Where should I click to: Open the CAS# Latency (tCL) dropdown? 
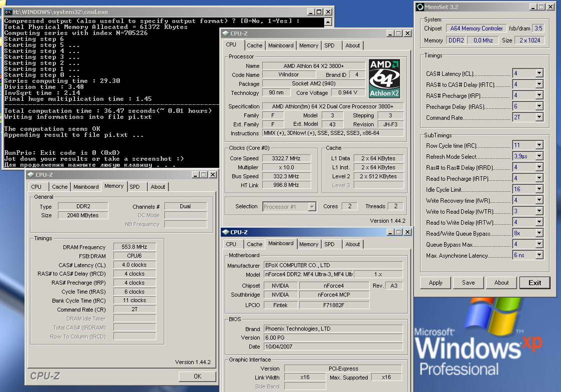[x=539, y=73]
